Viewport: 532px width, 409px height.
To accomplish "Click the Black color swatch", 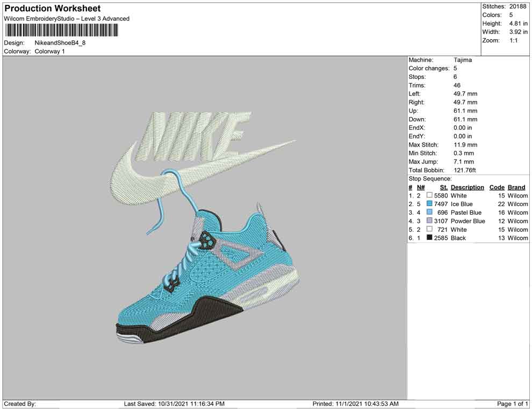I will [x=429, y=238].
